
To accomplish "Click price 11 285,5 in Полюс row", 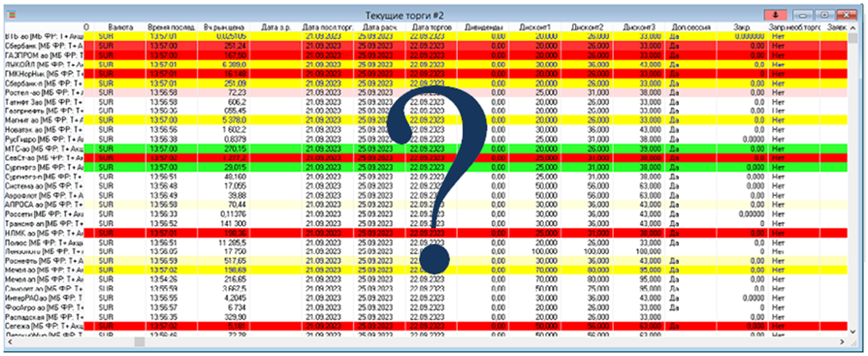I will [233, 242].
